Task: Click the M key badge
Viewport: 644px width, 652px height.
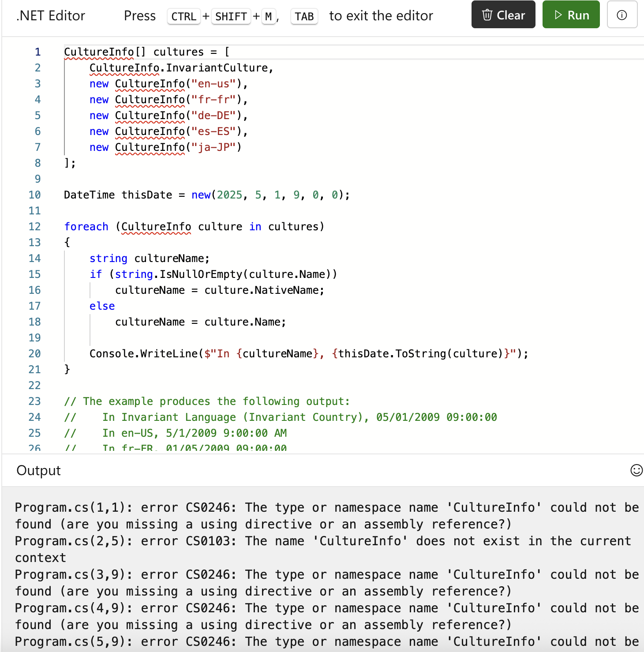Action: click(x=269, y=16)
